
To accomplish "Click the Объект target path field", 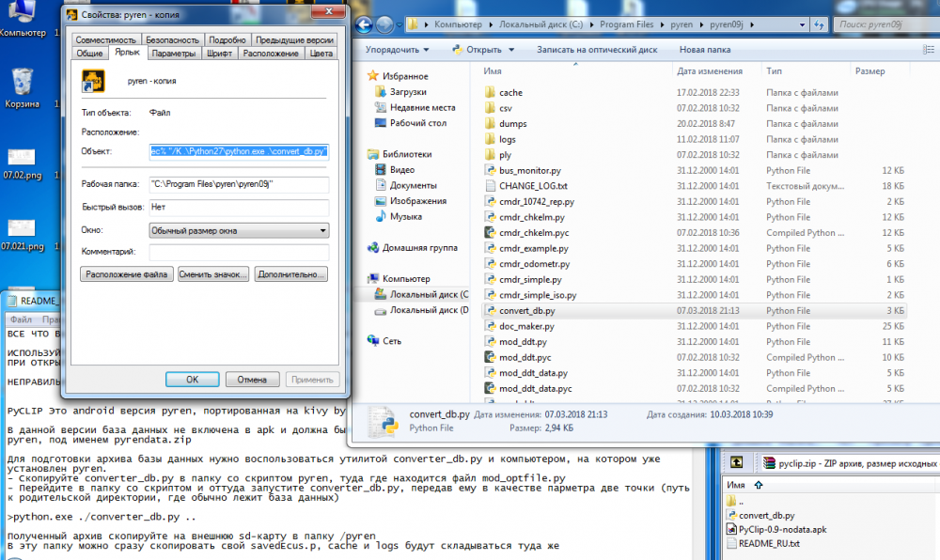I will point(239,151).
